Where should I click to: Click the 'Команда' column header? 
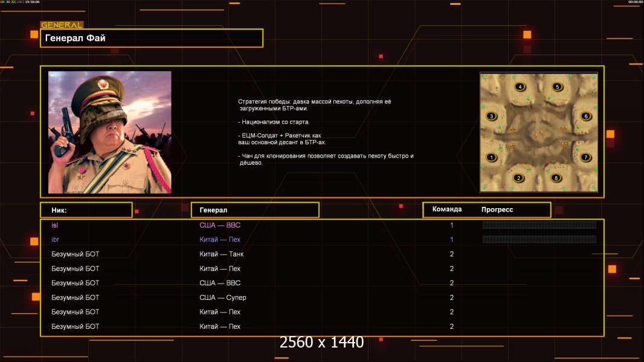(447, 209)
